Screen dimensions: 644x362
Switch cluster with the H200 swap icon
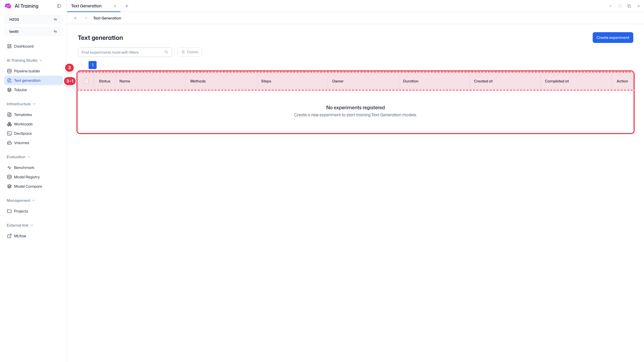[55, 19]
